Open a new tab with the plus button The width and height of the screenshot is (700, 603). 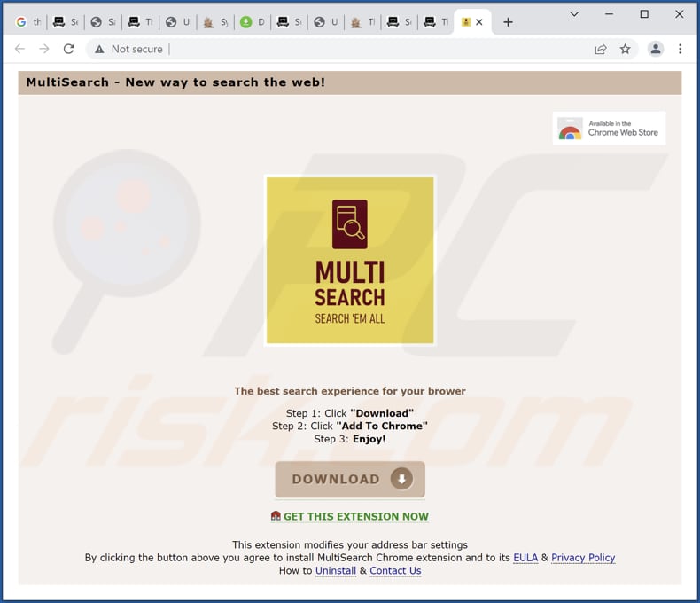pyautogui.click(x=508, y=22)
